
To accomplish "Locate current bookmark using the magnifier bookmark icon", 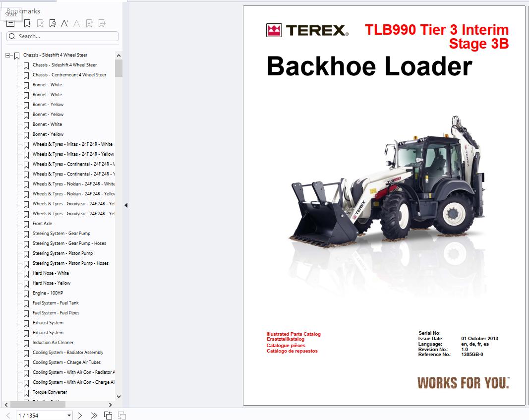I will [53, 23].
